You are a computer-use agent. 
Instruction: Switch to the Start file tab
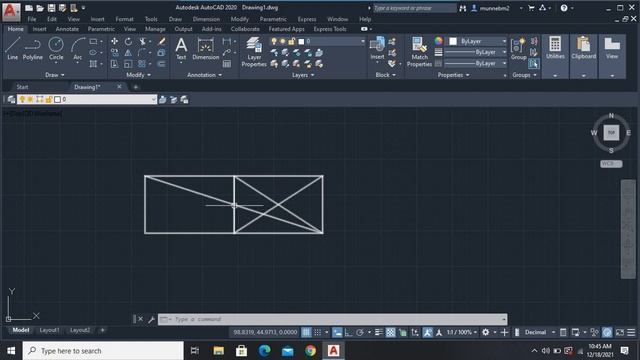pos(22,87)
